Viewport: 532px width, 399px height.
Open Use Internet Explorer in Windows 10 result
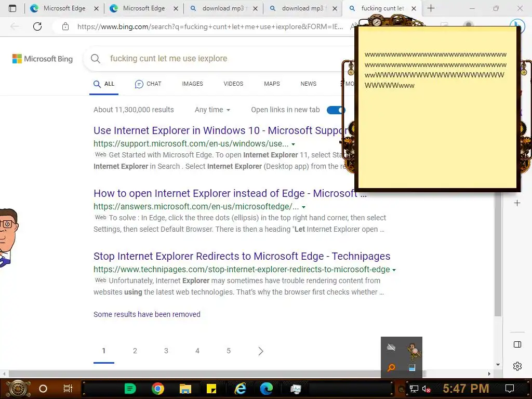tap(220, 130)
